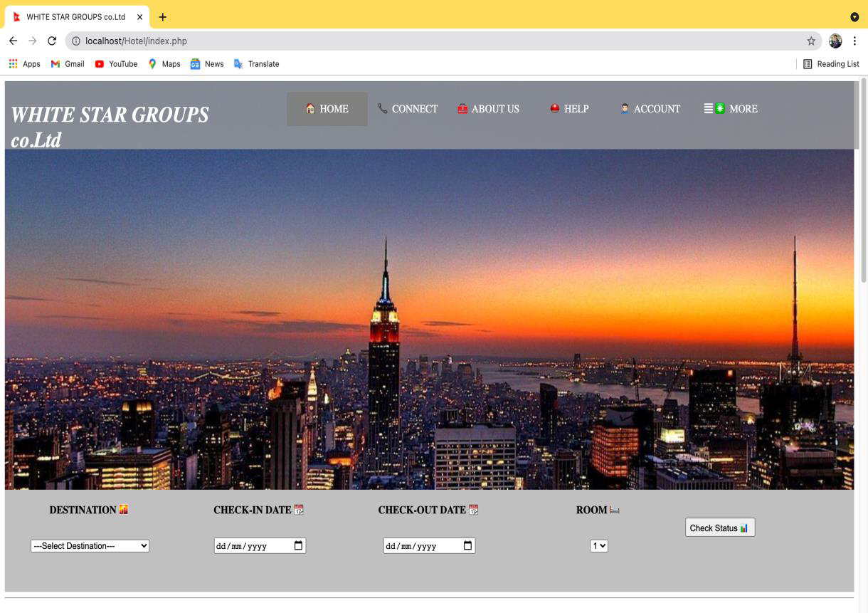Open the MORE navigation menu
868x613 pixels.
coord(743,108)
